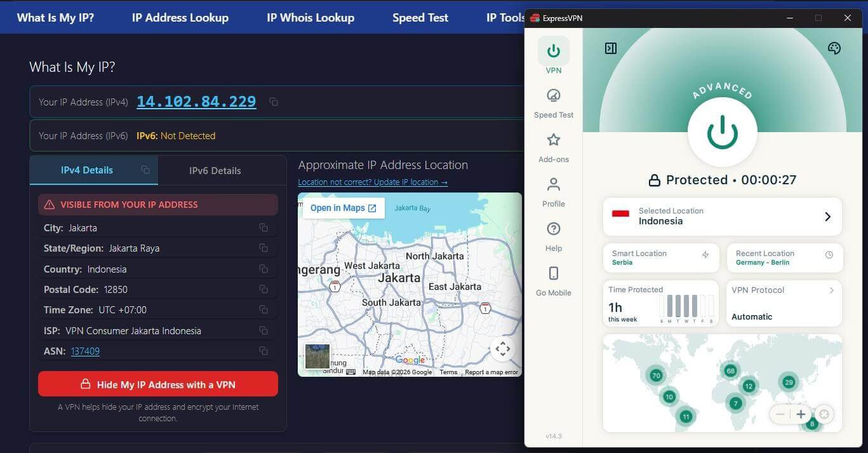The width and height of the screenshot is (868, 453).
Task: Toggle the ExpressVPN power connection button
Action: (722, 132)
